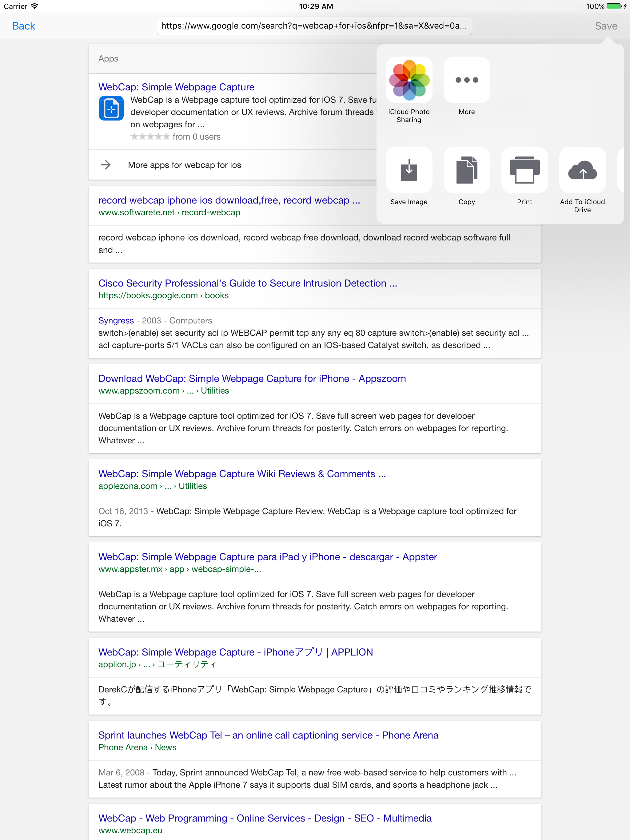630x840 pixels.
Task: Tap books.google.com books breadcrumb
Action: (163, 295)
